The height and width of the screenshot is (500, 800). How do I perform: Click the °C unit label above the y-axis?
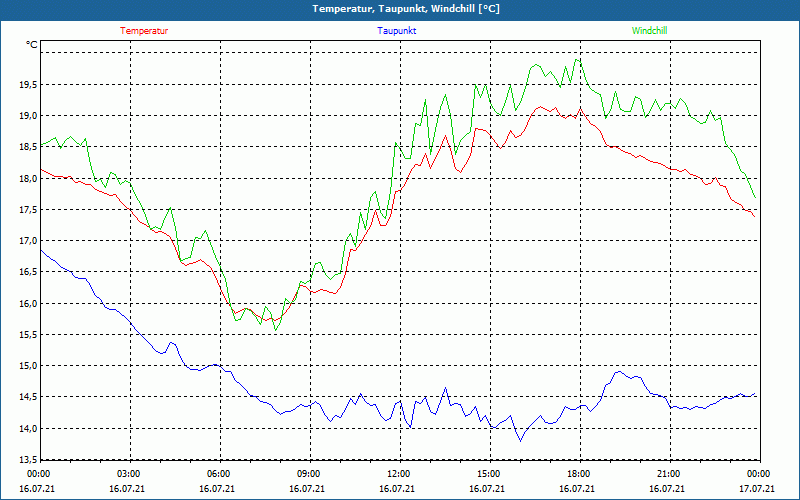click(32, 45)
